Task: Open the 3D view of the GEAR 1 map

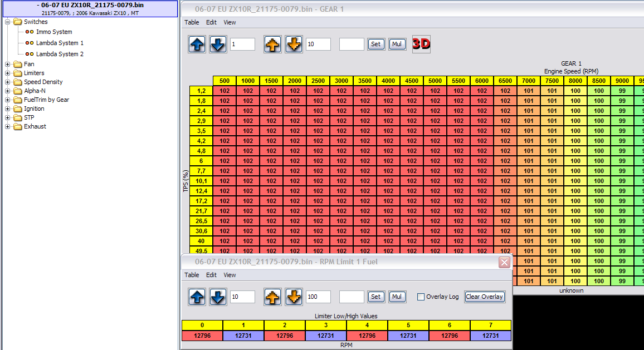Action: (421, 45)
